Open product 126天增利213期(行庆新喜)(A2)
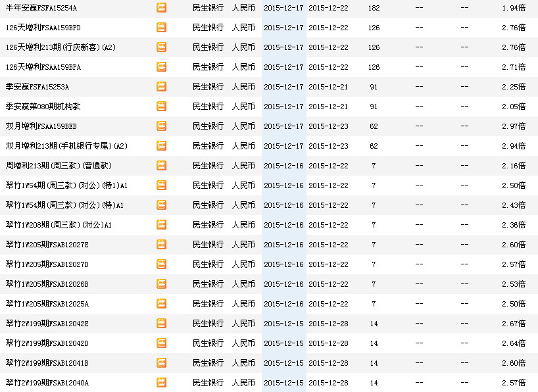538x392 pixels. tap(61, 47)
